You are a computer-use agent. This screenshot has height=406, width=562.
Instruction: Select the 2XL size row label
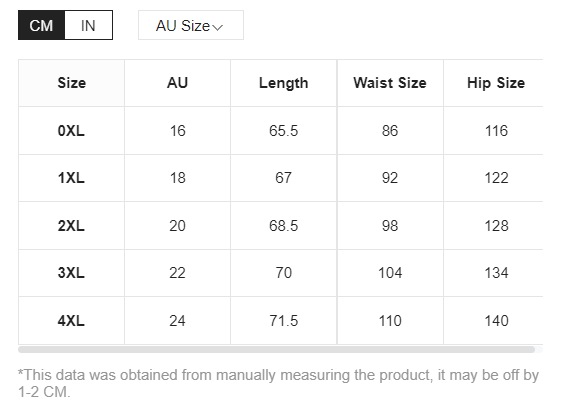pyautogui.click(x=71, y=226)
